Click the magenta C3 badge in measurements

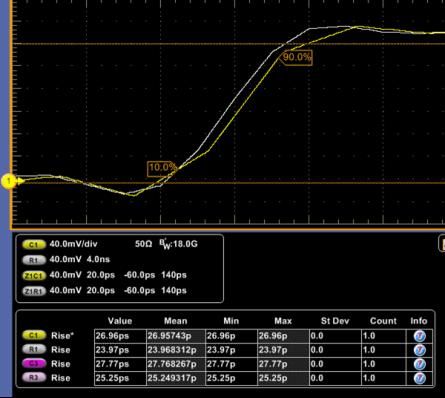pyautogui.click(x=34, y=363)
